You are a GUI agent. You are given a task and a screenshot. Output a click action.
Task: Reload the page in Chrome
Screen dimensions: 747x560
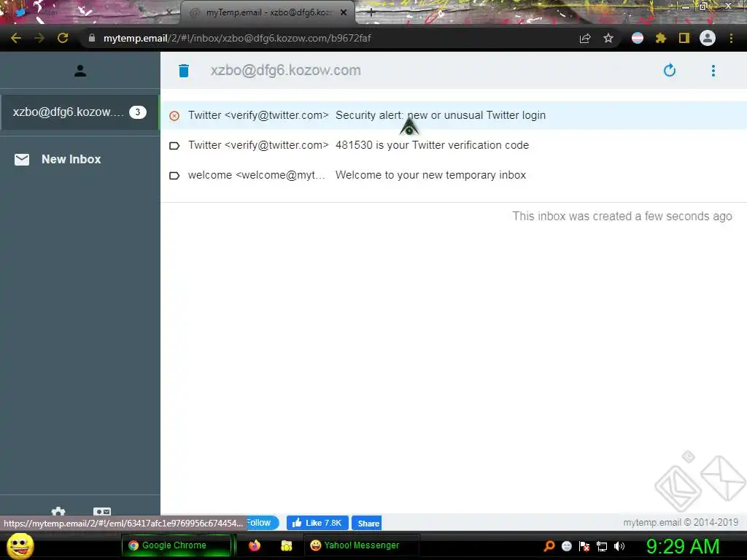point(63,38)
